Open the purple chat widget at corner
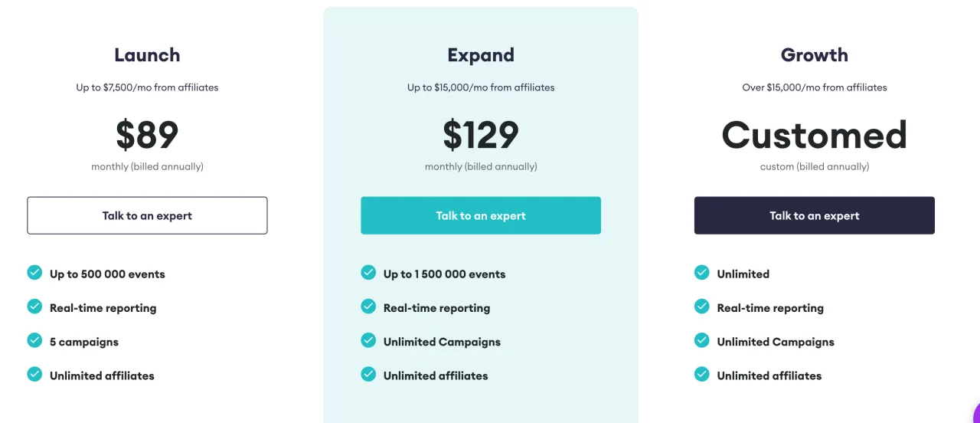 [x=974, y=414]
